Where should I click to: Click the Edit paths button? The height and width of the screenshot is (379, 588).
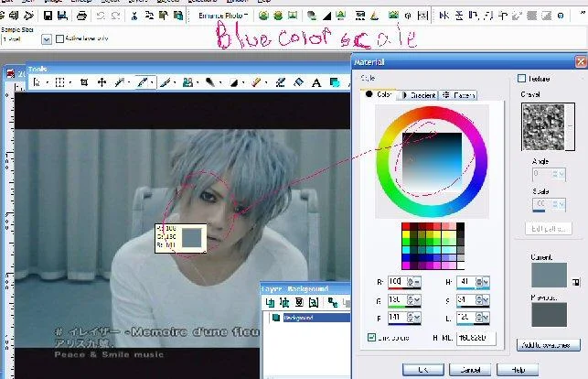549,228
